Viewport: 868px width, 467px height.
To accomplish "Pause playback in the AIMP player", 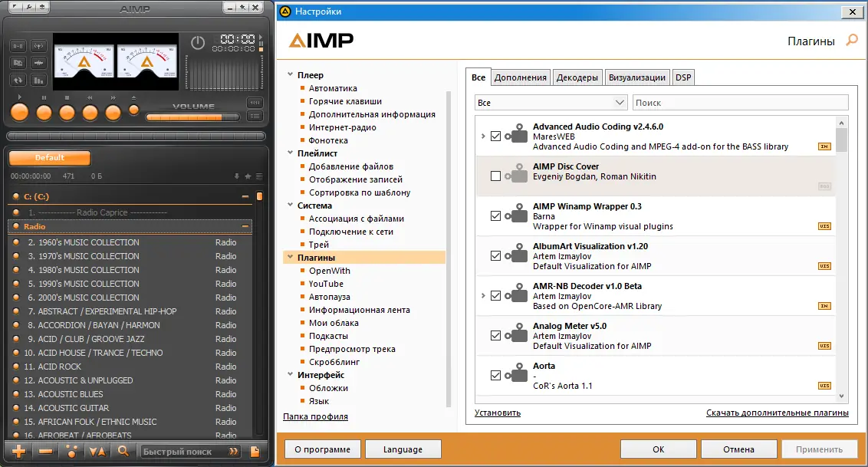I will [44, 113].
